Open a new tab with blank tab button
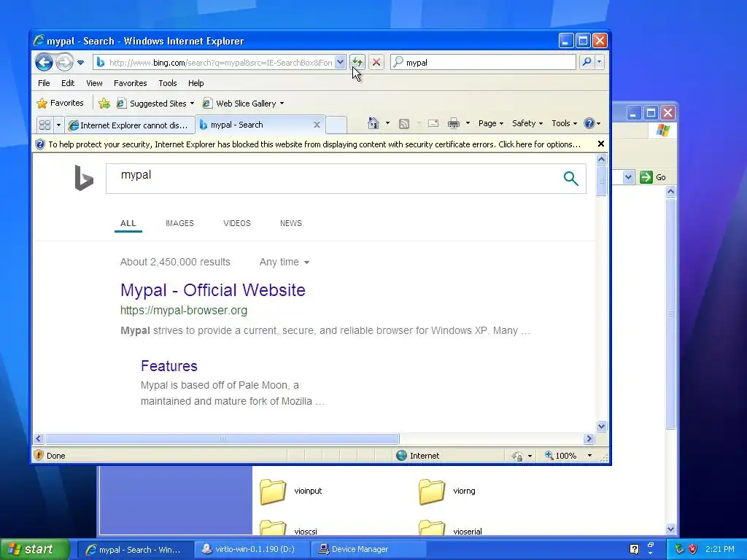The height and width of the screenshot is (560, 747). pos(336,125)
